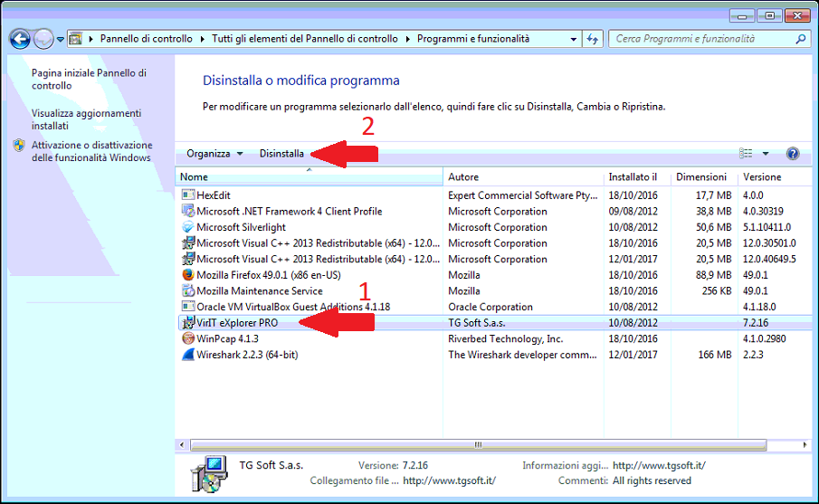Click the horizontal scrollbar thumb

pos(479,445)
